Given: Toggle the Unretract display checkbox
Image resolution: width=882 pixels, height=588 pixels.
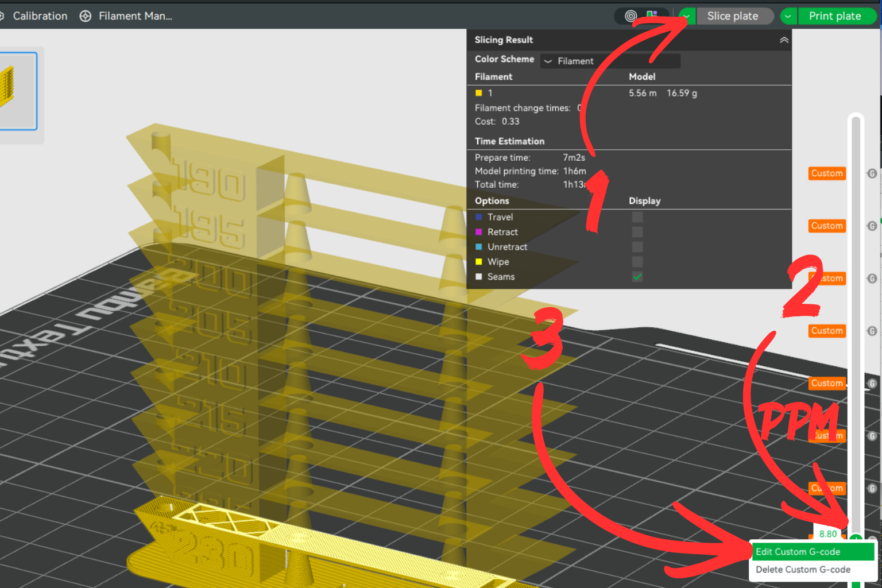Looking at the screenshot, I should pyautogui.click(x=637, y=247).
